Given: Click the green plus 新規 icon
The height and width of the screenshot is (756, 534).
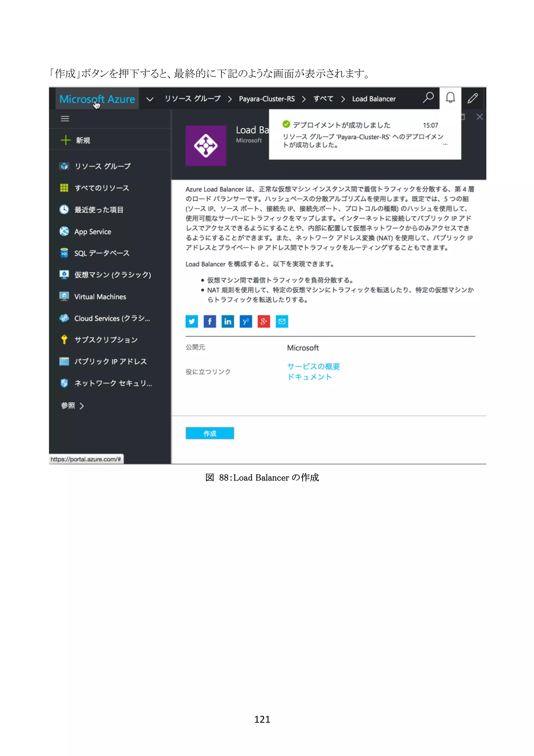Looking at the screenshot, I should pos(65,140).
